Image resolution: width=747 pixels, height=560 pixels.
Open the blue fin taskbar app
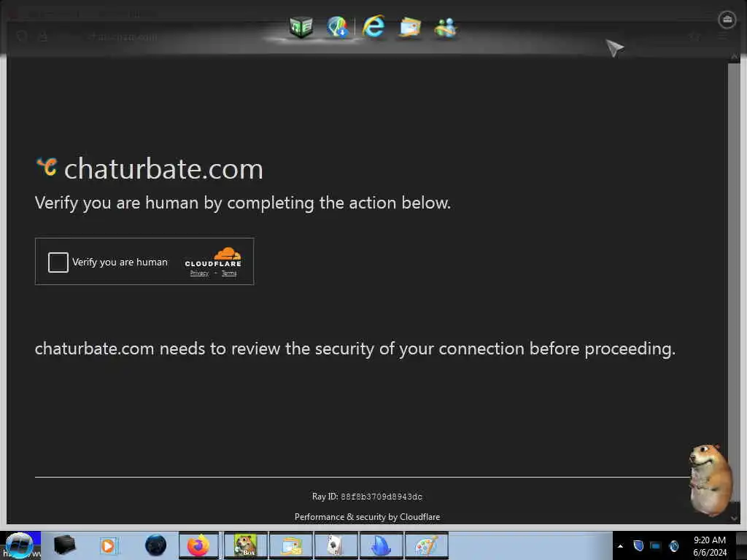[x=381, y=545]
